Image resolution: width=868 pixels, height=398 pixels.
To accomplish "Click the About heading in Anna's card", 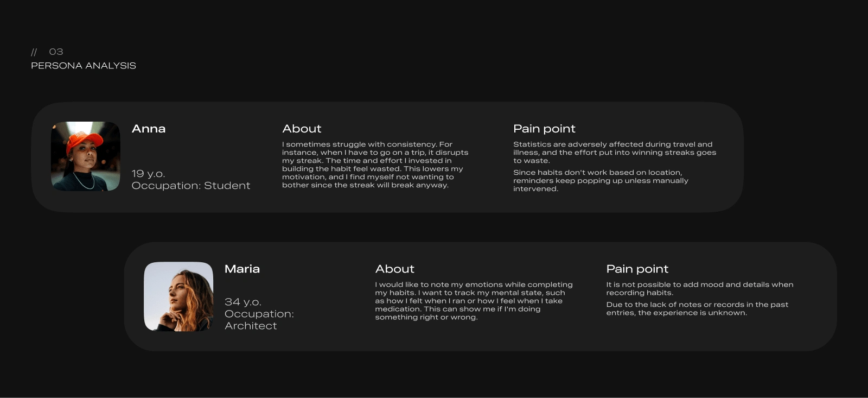I will click(x=302, y=129).
